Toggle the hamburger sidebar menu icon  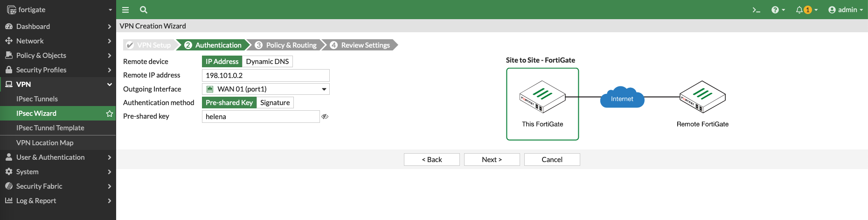[x=125, y=10]
